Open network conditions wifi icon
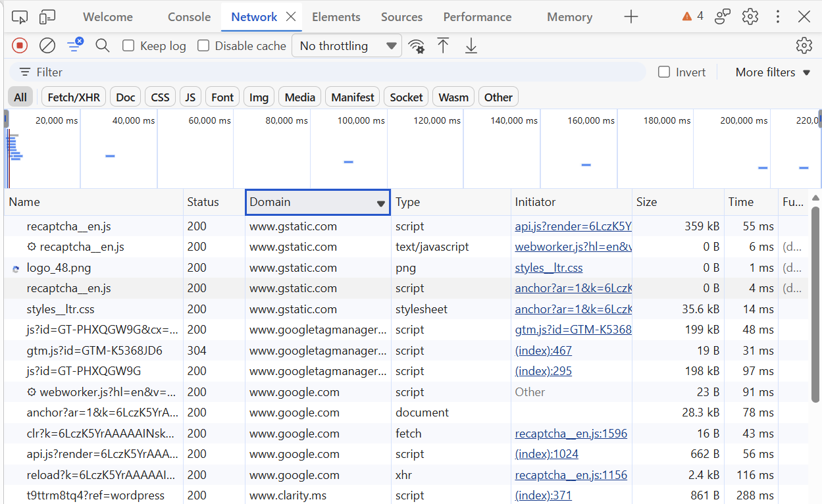The image size is (822, 504). tap(416, 45)
